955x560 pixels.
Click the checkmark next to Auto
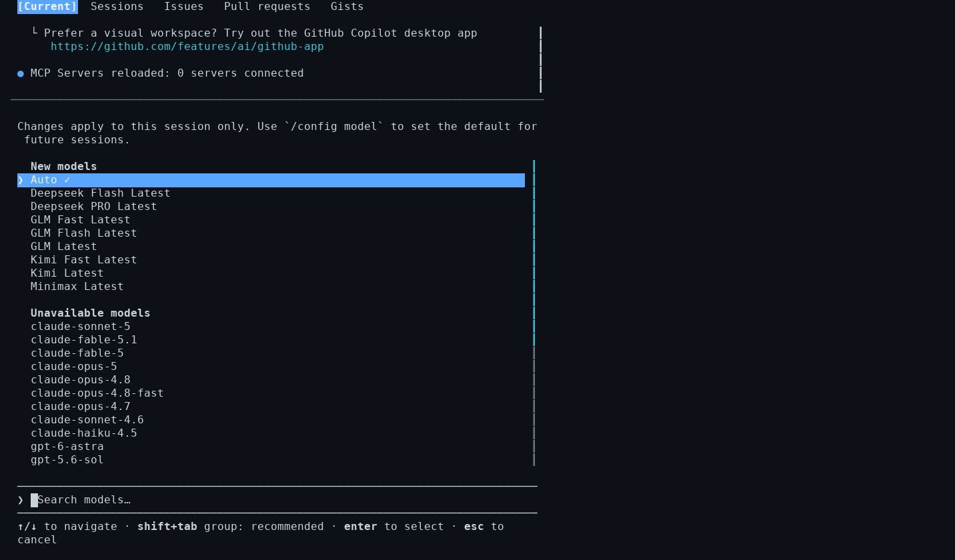click(x=67, y=180)
